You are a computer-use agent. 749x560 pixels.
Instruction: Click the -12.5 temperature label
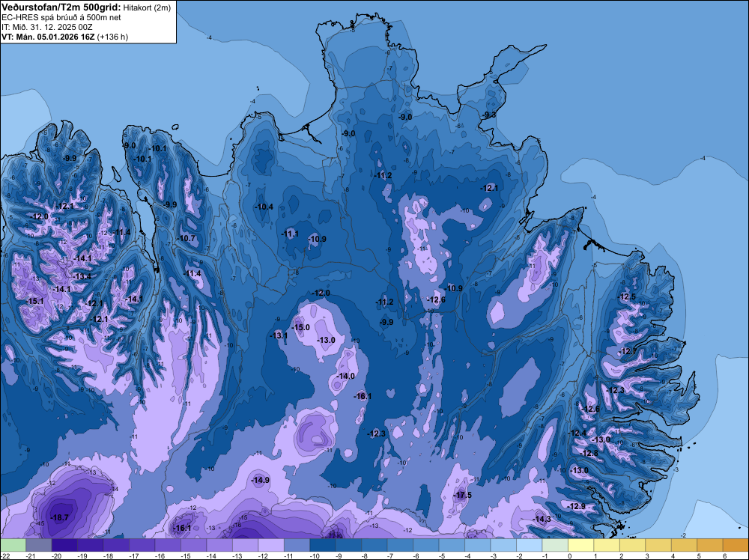627,297
